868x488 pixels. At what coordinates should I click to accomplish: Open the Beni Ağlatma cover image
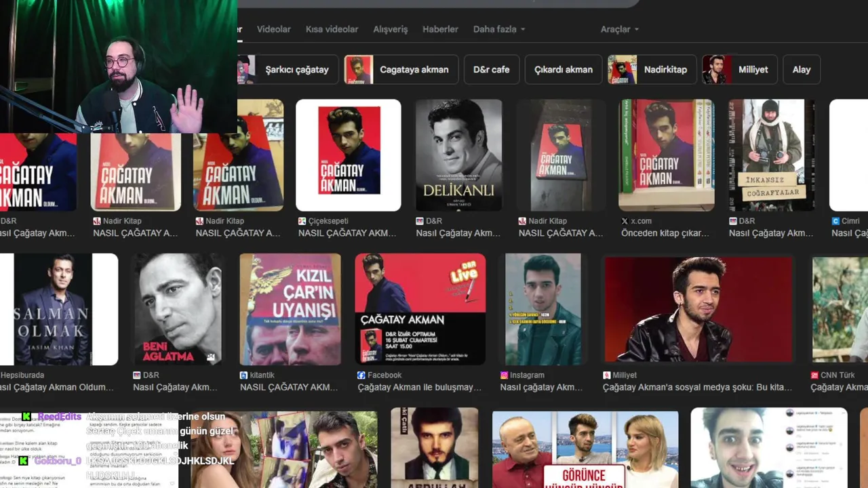point(178,309)
